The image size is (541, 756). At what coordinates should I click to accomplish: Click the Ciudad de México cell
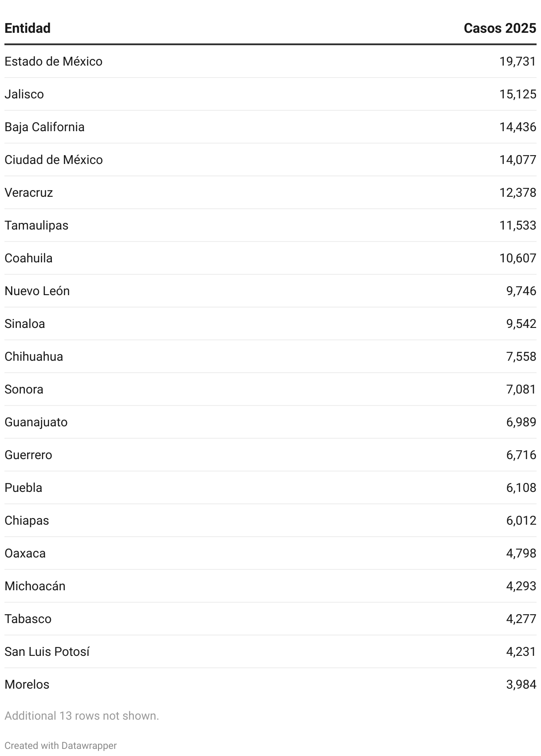54,160
